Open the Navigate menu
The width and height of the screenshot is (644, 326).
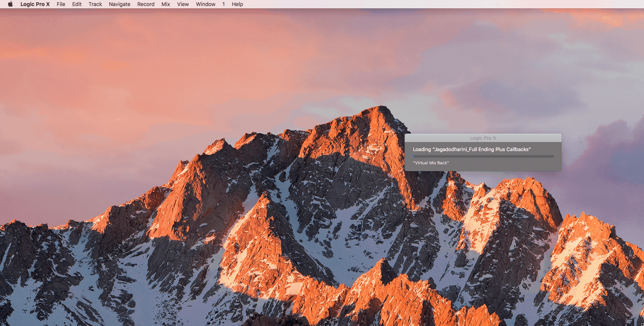(x=119, y=4)
